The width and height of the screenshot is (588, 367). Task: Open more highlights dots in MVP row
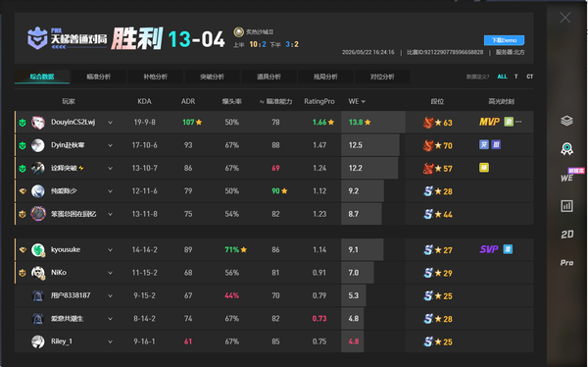point(518,122)
